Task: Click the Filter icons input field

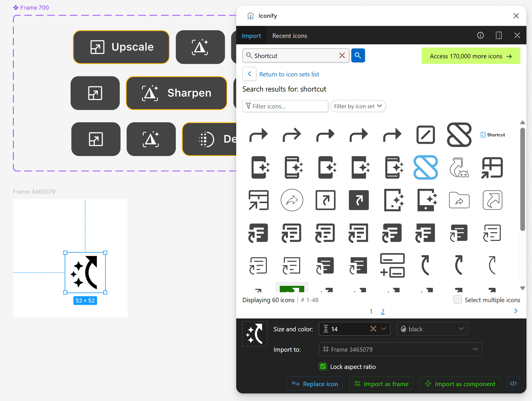Action: click(x=285, y=106)
